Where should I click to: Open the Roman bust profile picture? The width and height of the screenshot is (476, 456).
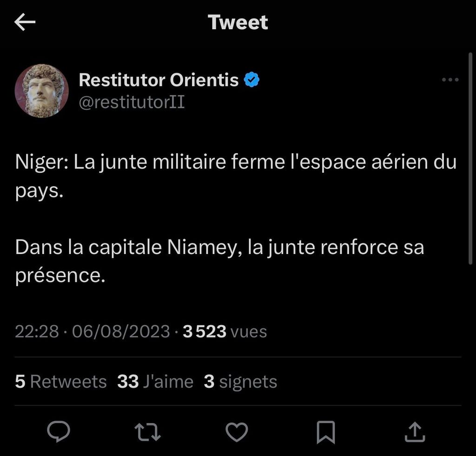[x=42, y=91]
